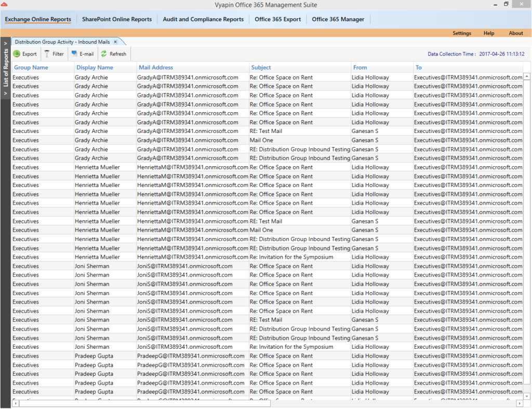The image size is (532, 409).
Task: Sort by the Group Name column header
Action: (x=31, y=67)
